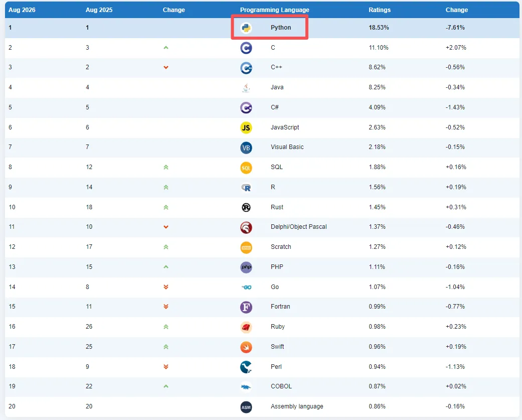522x420 pixels.
Task: Click the Programming Language column header
Action: click(275, 10)
